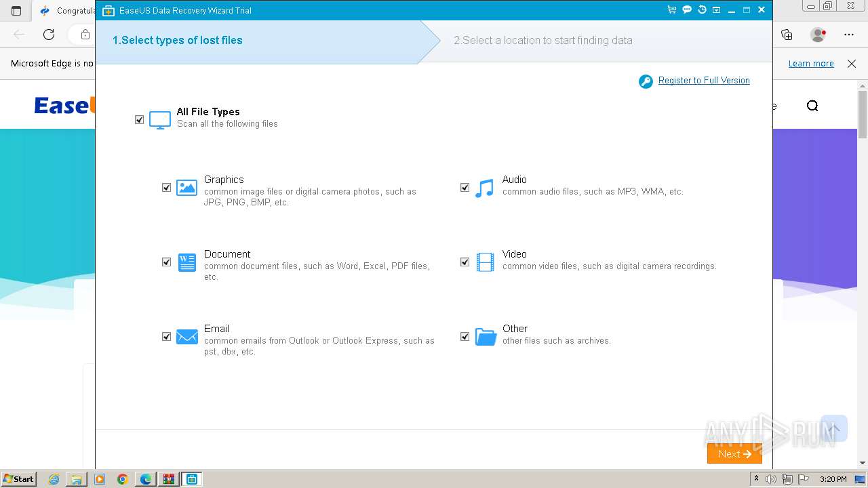Open WinRAR taskbar button

pyautogui.click(x=169, y=479)
